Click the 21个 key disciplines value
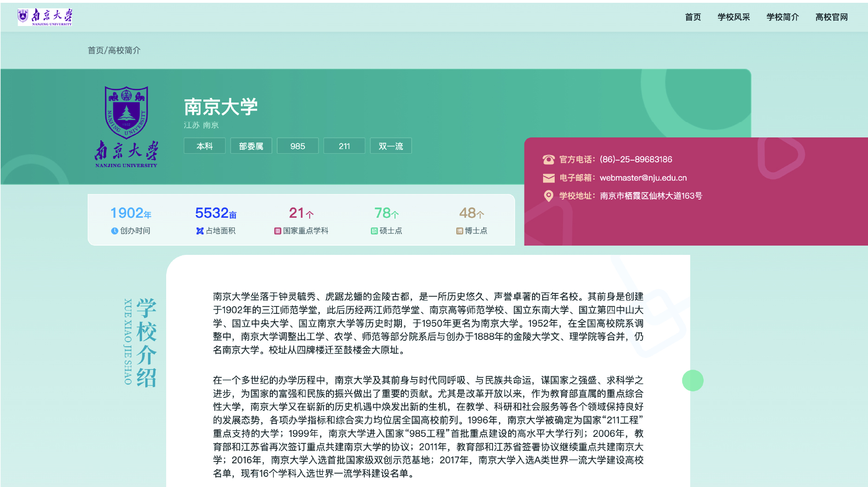 pyautogui.click(x=301, y=213)
